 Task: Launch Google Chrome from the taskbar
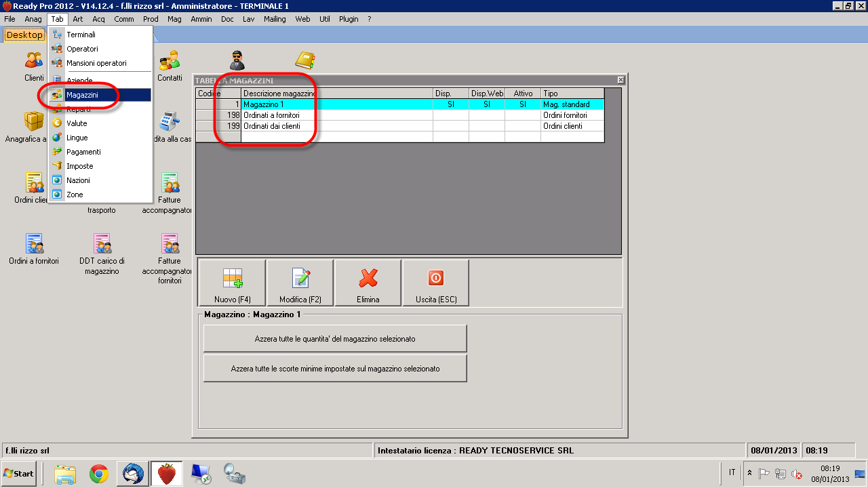(99, 474)
